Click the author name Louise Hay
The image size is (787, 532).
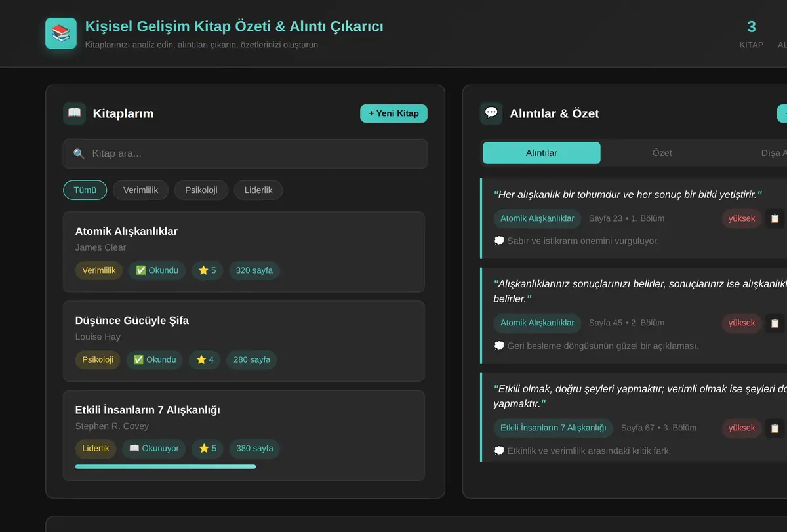98,337
